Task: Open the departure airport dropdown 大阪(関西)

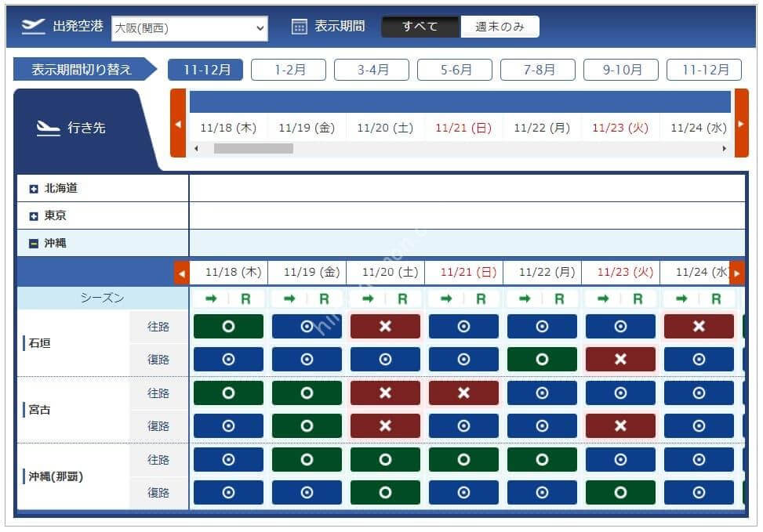Action: tap(189, 28)
